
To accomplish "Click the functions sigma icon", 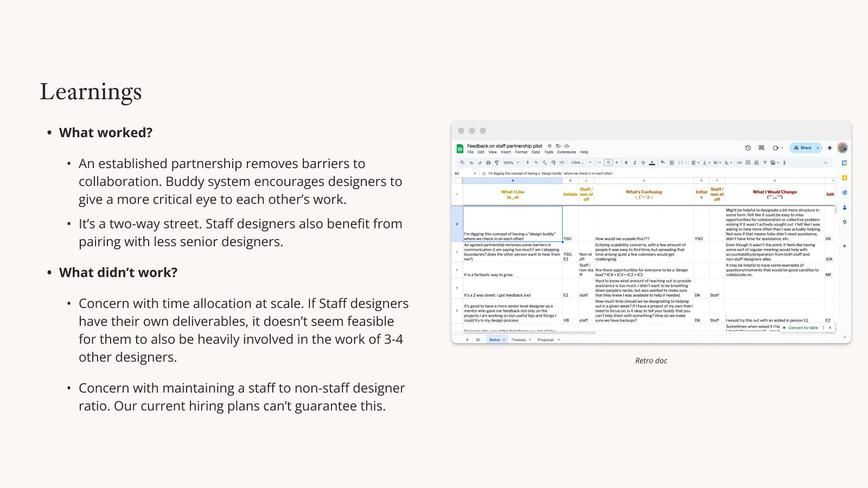I will 784,163.
